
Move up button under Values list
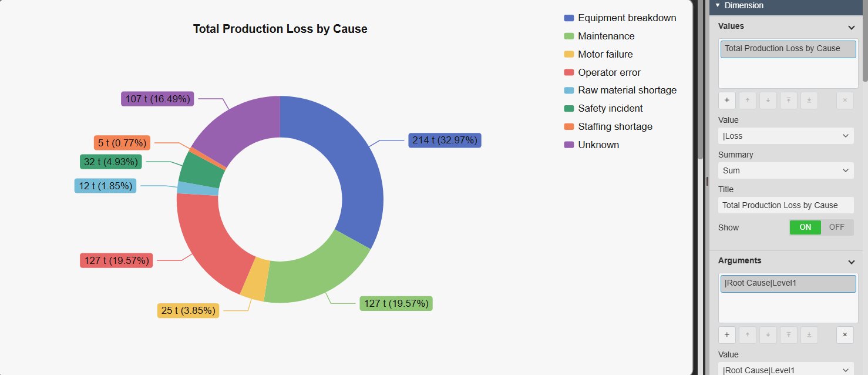(x=747, y=101)
